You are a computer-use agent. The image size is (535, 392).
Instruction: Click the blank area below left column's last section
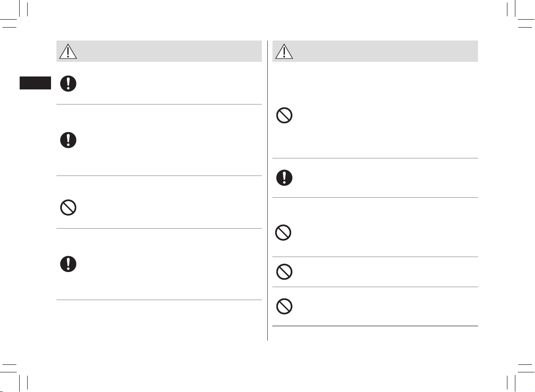click(159, 321)
